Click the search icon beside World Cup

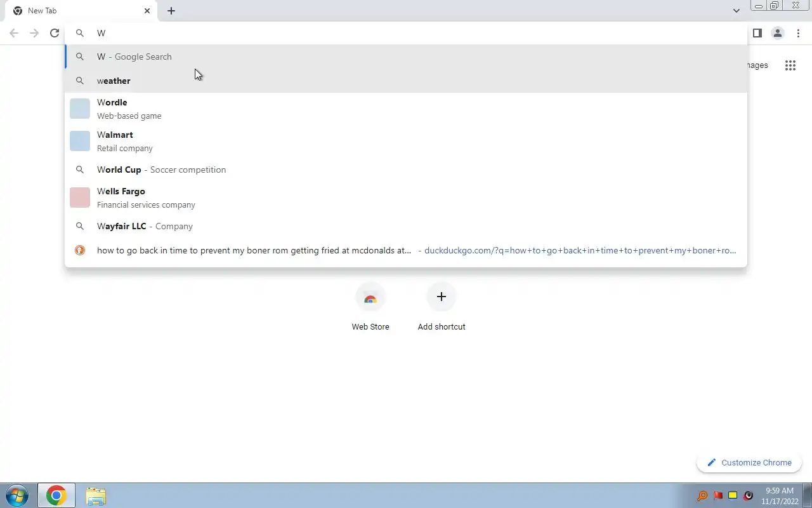pyautogui.click(x=80, y=170)
